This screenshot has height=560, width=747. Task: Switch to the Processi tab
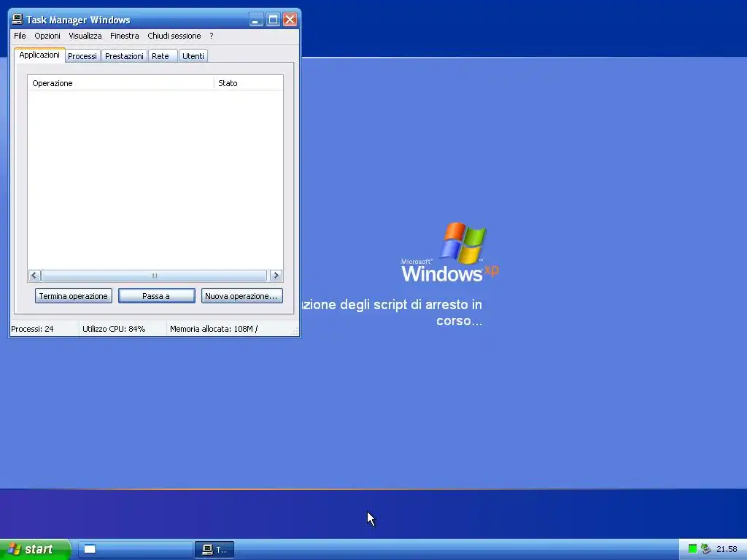[x=82, y=56]
